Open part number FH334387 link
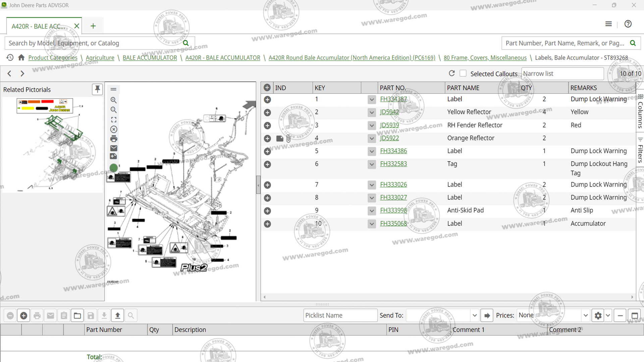Screen dimensions: 644x362 [393, 99]
